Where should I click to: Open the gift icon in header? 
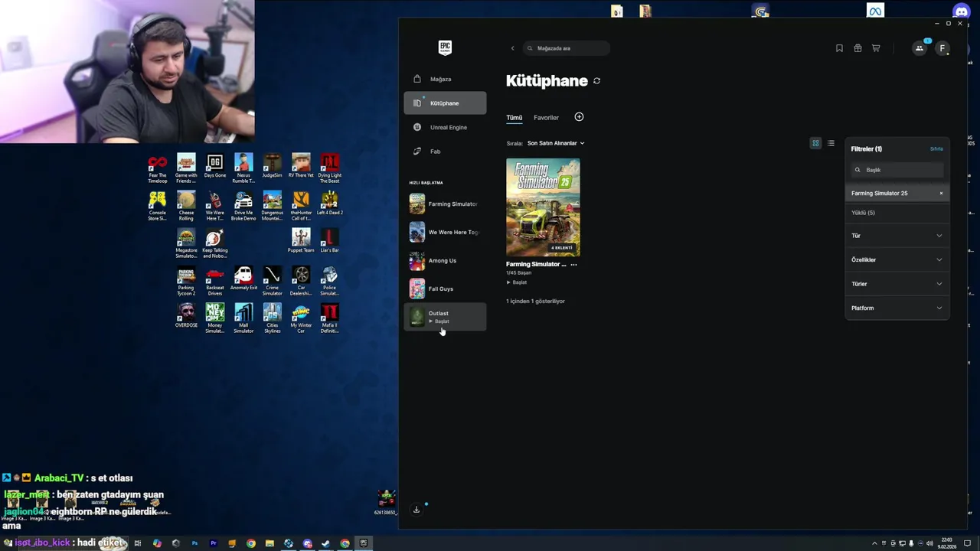pos(857,48)
